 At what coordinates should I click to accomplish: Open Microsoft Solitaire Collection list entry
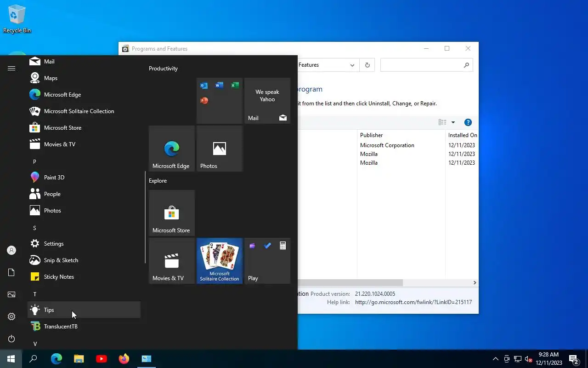(x=84, y=111)
